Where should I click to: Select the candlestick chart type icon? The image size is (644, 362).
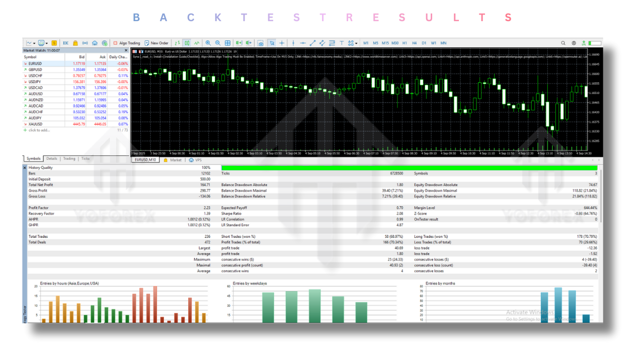tap(187, 43)
